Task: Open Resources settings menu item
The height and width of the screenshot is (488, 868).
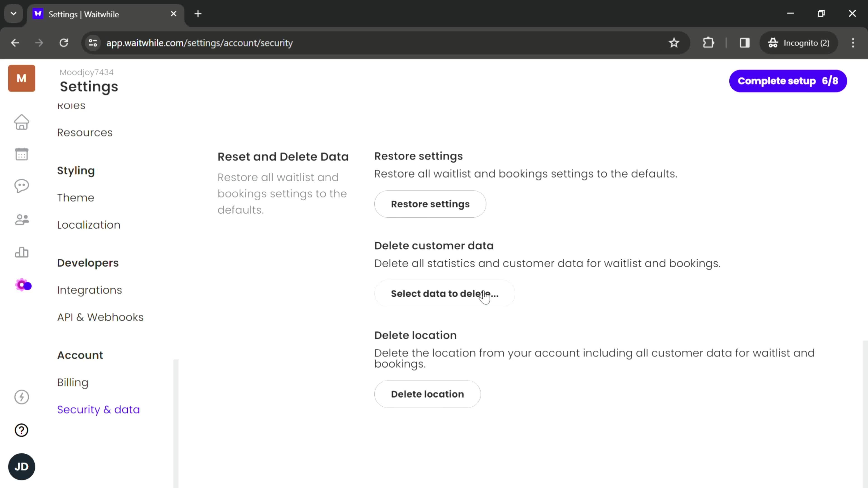Action: (85, 132)
